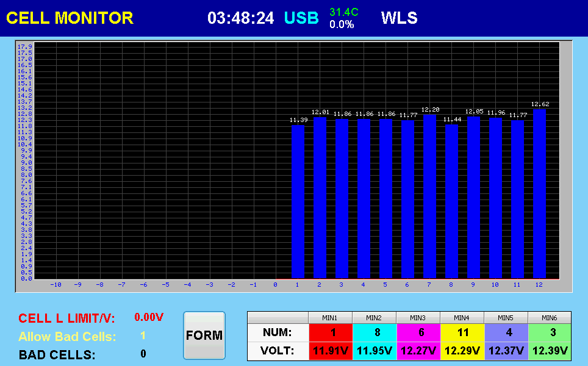
Task: Edit the CELL L LIMIT/V 0.00V value
Action: [149, 317]
